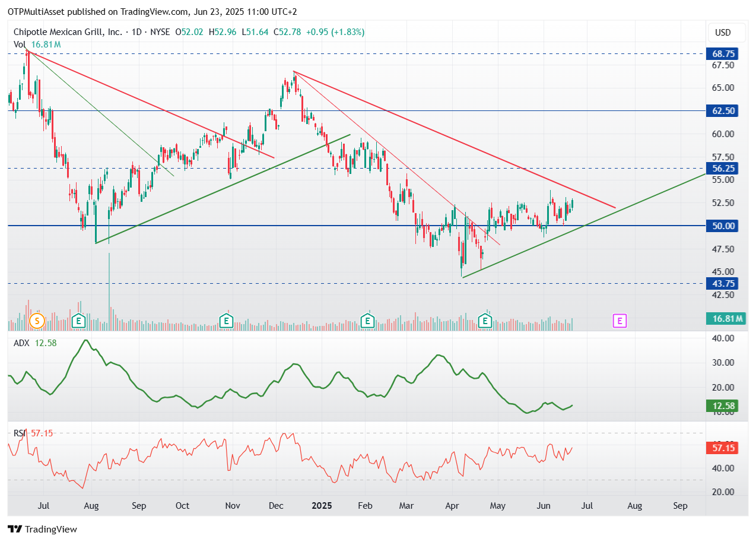Select the ADX 12.58 indicator label
Screen dimensions: 756x542
point(35,343)
